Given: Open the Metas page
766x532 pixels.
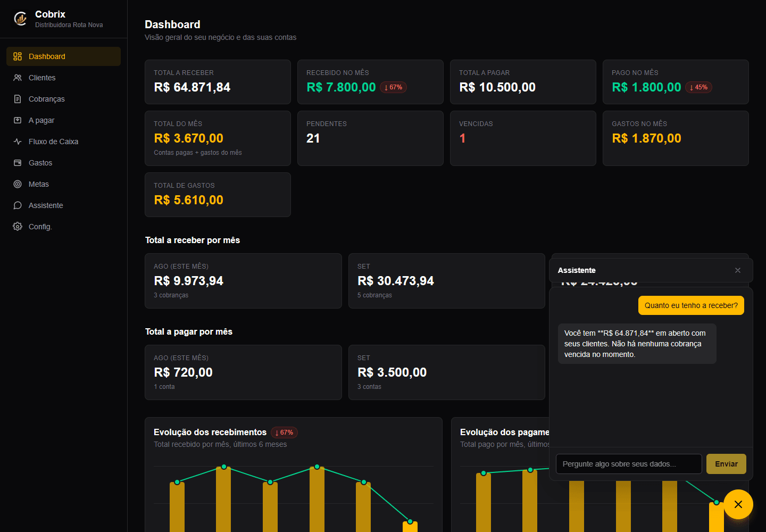Looking at the screenshot, I should (63, 184).
